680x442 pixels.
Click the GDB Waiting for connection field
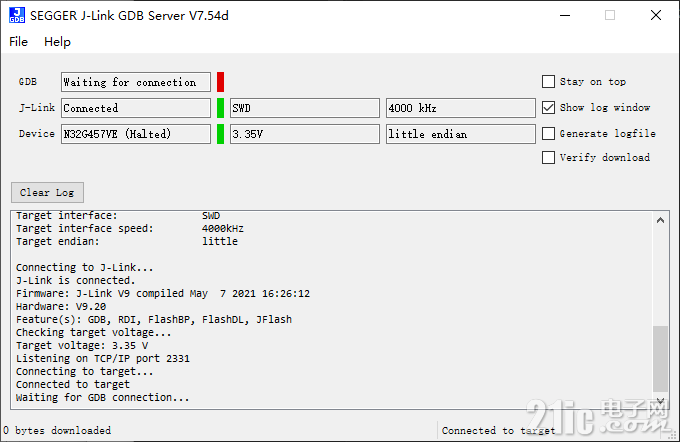136,82
